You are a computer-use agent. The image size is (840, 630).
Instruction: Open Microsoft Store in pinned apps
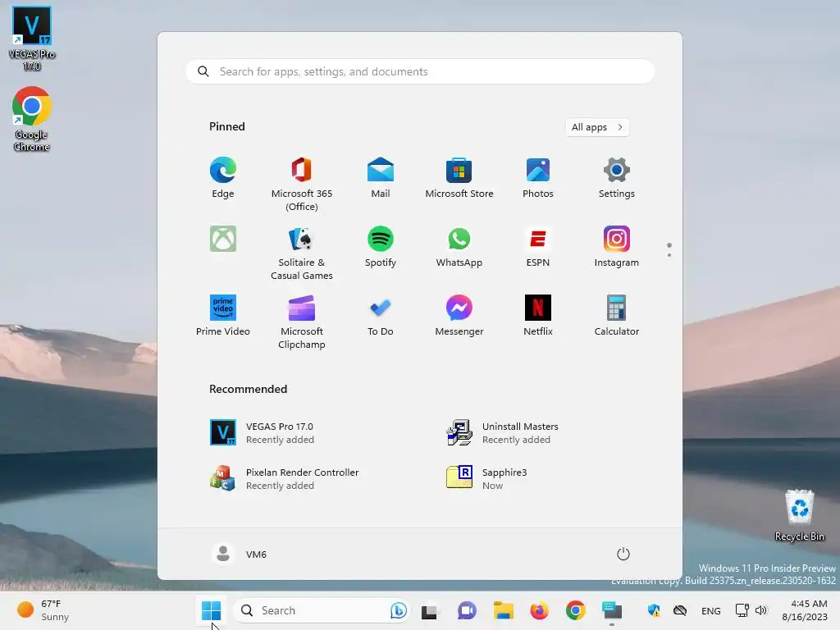[x=459, y=178]
